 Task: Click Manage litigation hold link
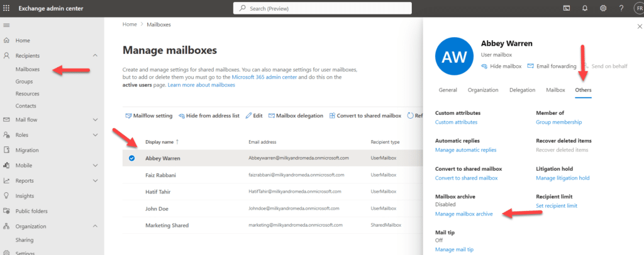click(x=563, y=178)
